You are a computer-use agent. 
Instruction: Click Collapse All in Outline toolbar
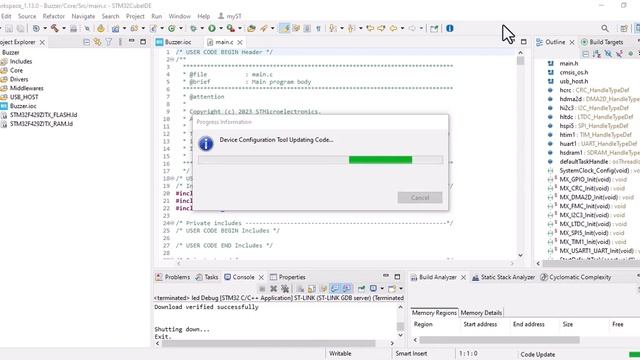click(x=586, y=53)
